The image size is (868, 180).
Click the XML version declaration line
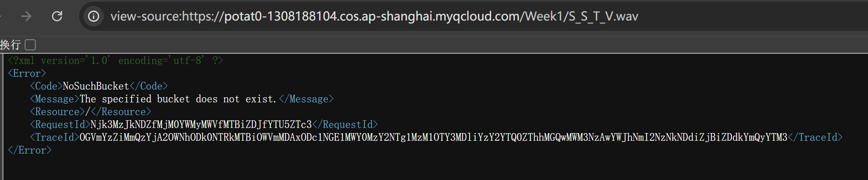[x=115, y=61]
